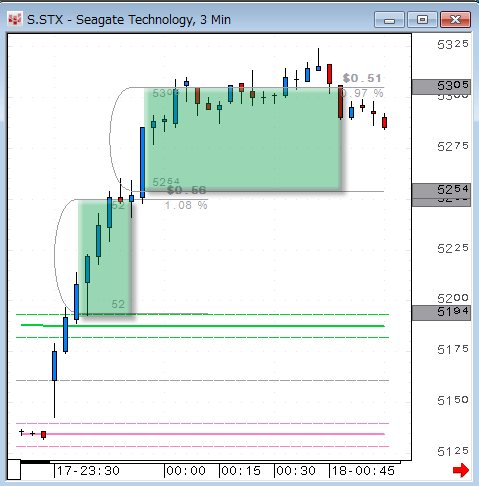Click the 18-00:45 time axis label

(363, 471)
